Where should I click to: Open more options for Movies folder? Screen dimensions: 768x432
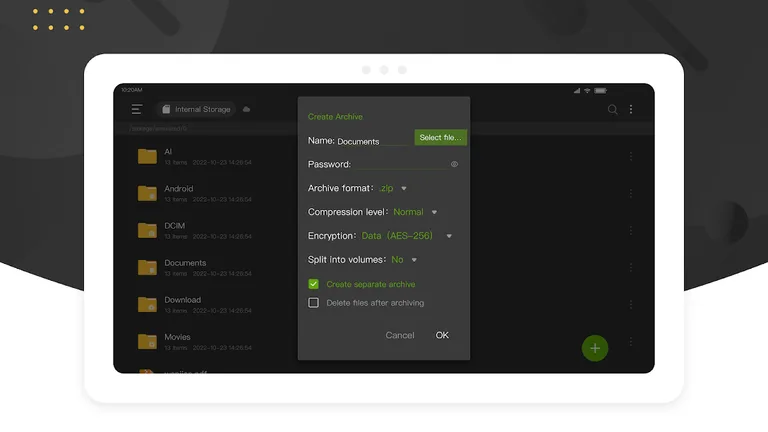[x=631, y=341]
